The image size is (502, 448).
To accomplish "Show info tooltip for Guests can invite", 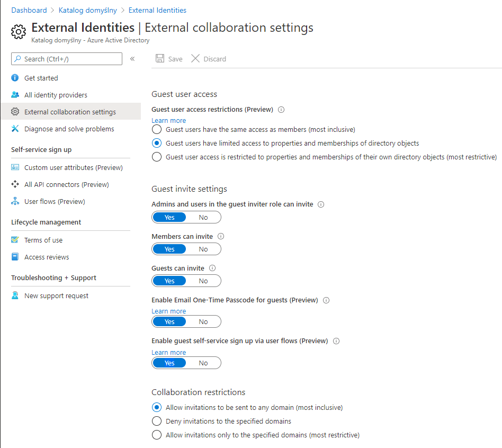I will pos(213,268).
